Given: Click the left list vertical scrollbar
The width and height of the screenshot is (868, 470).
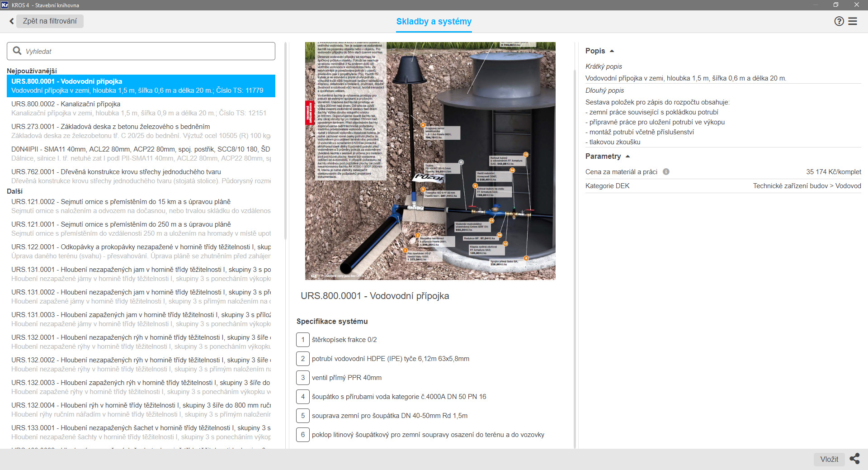Looking at the screenshot, I should point(285,140).
